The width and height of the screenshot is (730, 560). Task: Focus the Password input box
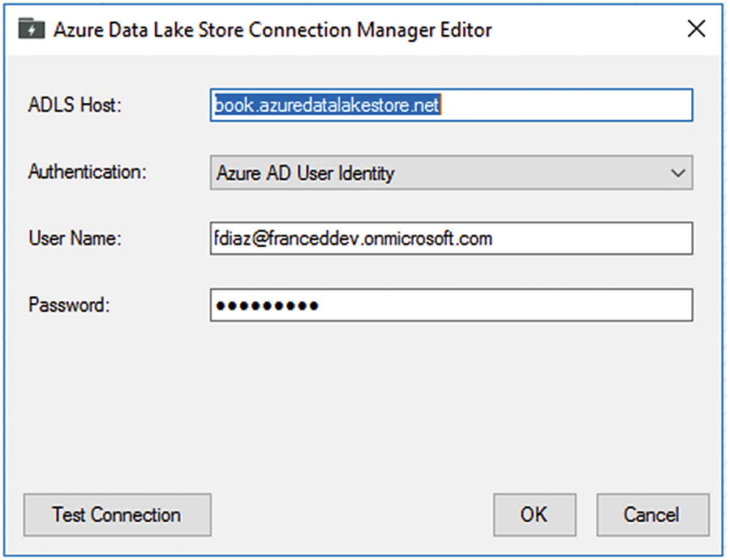pos(451,305)
